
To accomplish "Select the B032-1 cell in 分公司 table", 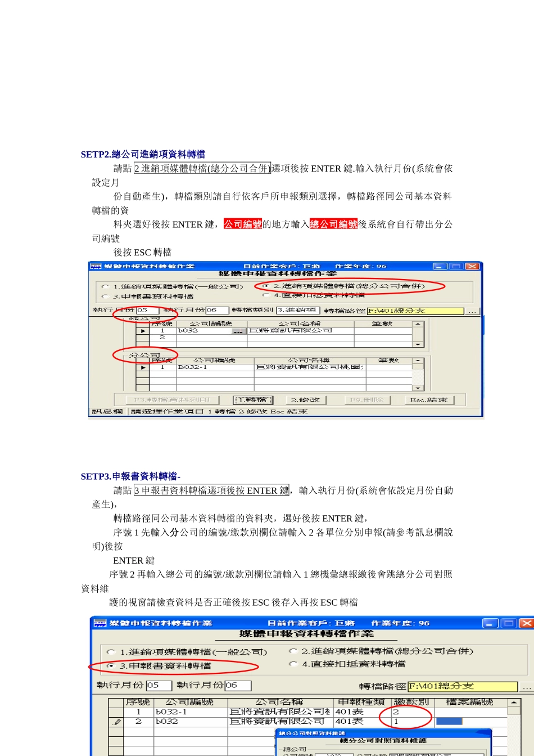I will [x=215, y=367].
